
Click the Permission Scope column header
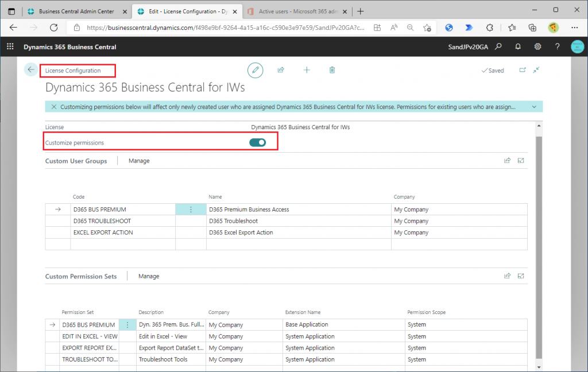click(x=427, y=312)
